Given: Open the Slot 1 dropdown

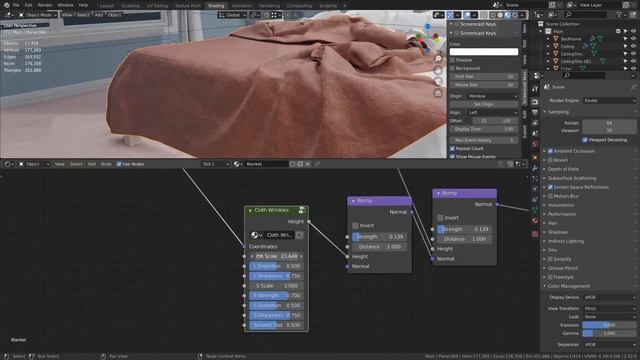Looking at the screenshot, I should point(216,164).
